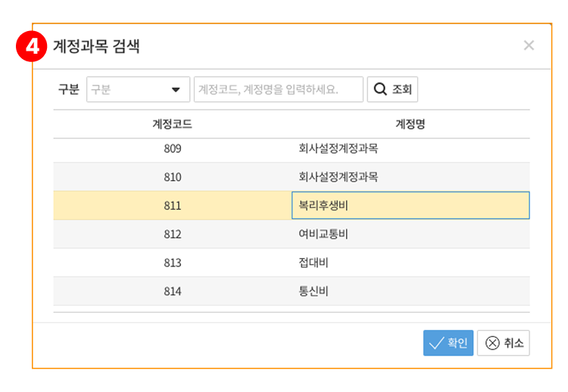Cancel with the 취소 button

pos(503,343)
